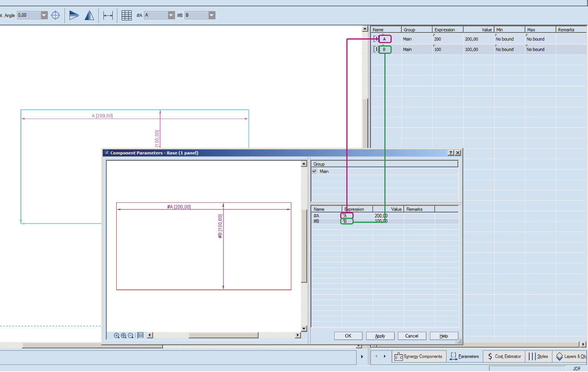Click the Max column header

(541, 30)
